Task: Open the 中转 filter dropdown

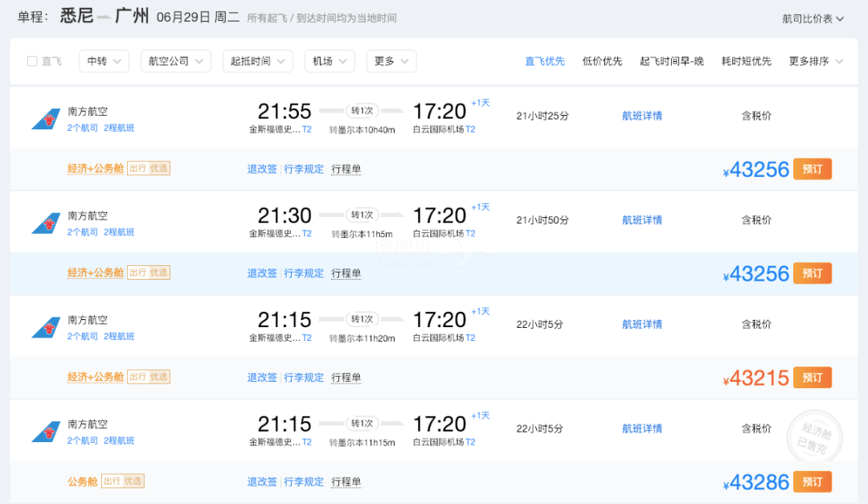Action: [104, 61]
